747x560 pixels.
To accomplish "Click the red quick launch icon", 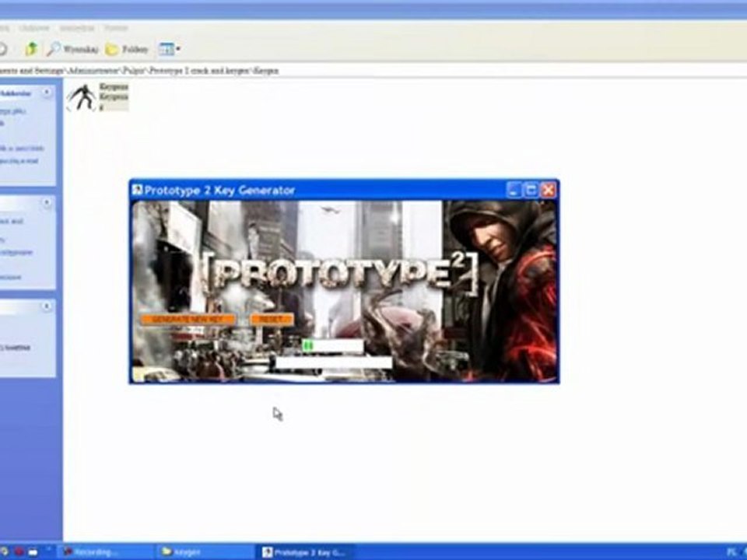I will (x=19, y=552).
